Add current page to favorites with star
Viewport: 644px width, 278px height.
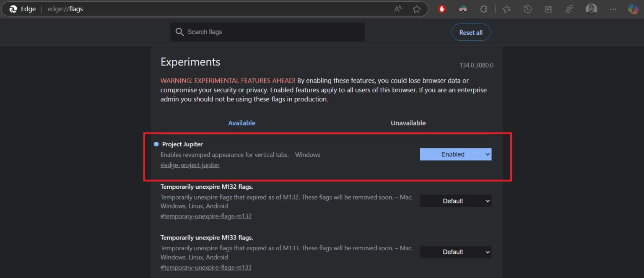(x=417, y=8)
